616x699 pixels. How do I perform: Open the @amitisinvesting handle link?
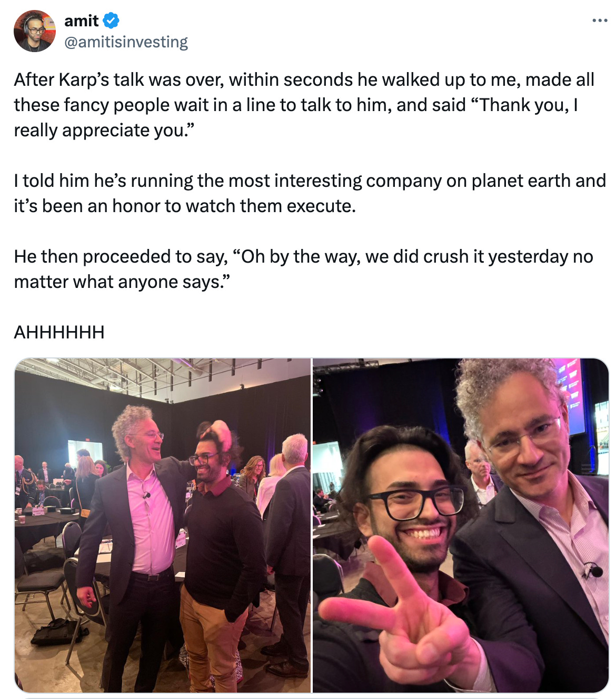[126, 42]
